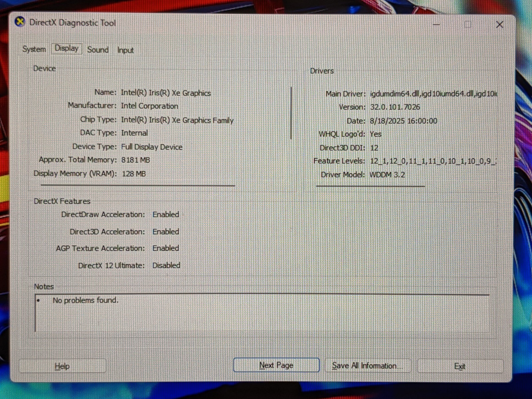Click driver model value 'WDDM 3.2'
532x399 pixels.
(x=387, y=175)
